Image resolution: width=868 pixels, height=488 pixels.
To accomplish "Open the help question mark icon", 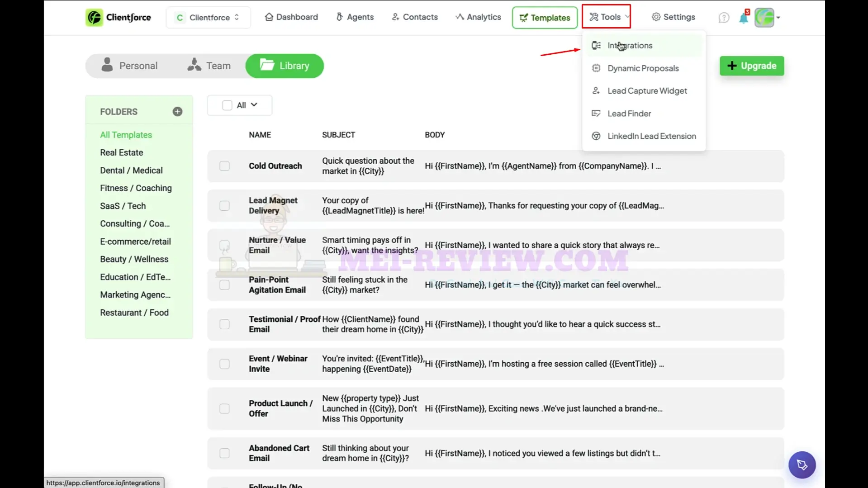I will (x=724, y=18).
